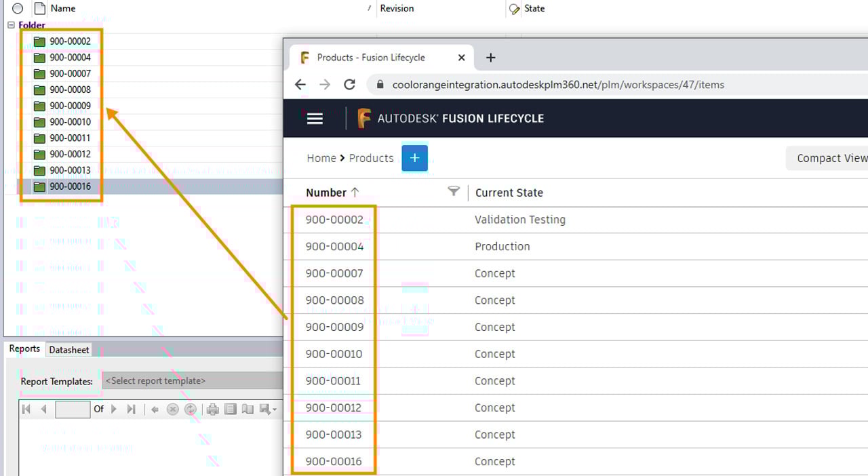Click Home in the breadcrumb
This screenshot has width=868, height=476.
(321, 158)
